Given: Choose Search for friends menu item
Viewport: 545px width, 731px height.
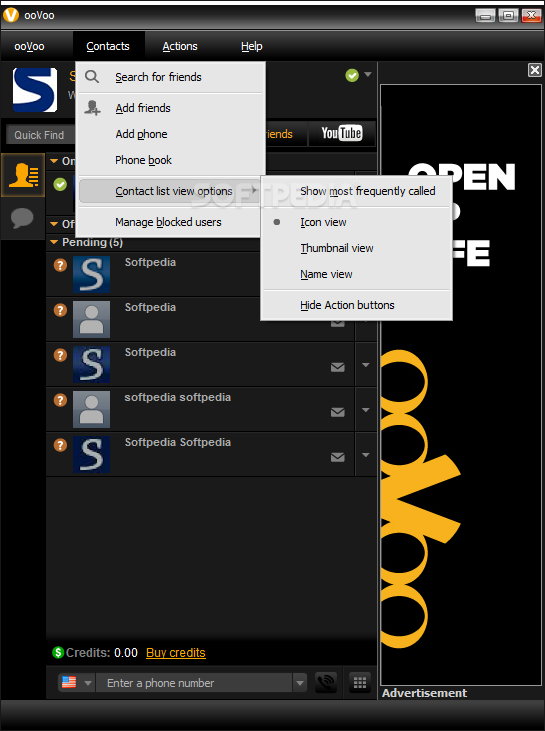Looking at the screenshot, I should tap(170, 77).
